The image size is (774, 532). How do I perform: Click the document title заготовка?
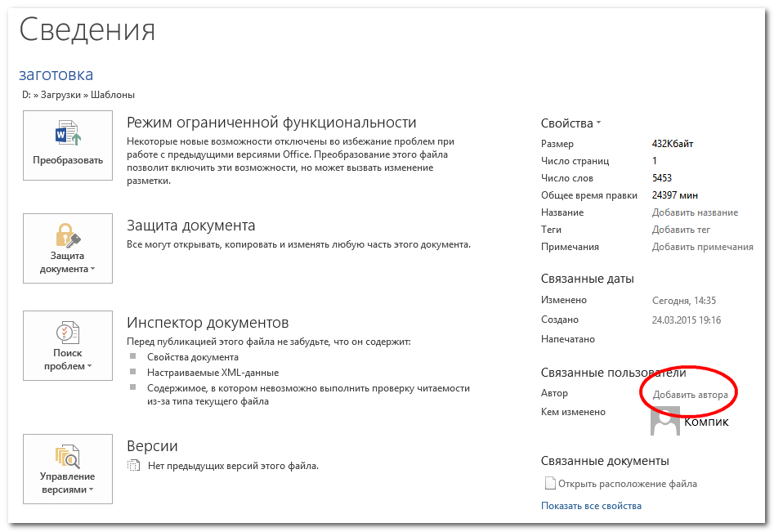coord(56,74)
